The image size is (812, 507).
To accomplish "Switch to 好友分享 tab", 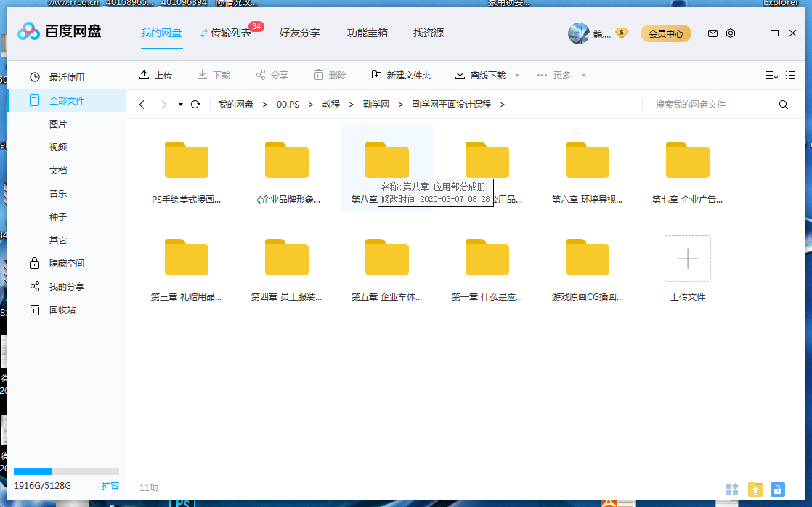I will (299, 33).
